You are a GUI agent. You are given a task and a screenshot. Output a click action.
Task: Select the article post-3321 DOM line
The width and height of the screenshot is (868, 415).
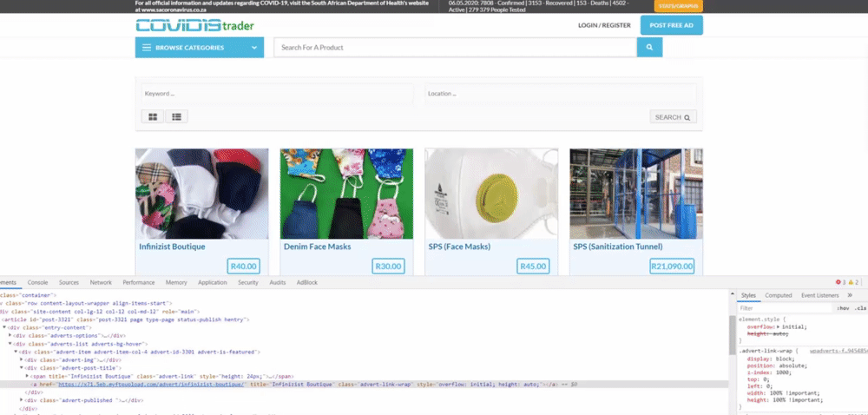coord(125,319)
